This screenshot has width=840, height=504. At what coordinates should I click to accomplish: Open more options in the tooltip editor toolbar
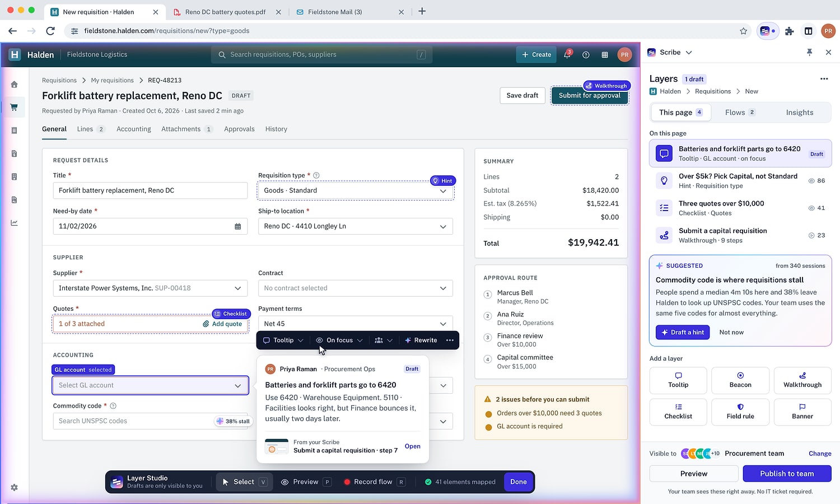click(x=450, y=340)
